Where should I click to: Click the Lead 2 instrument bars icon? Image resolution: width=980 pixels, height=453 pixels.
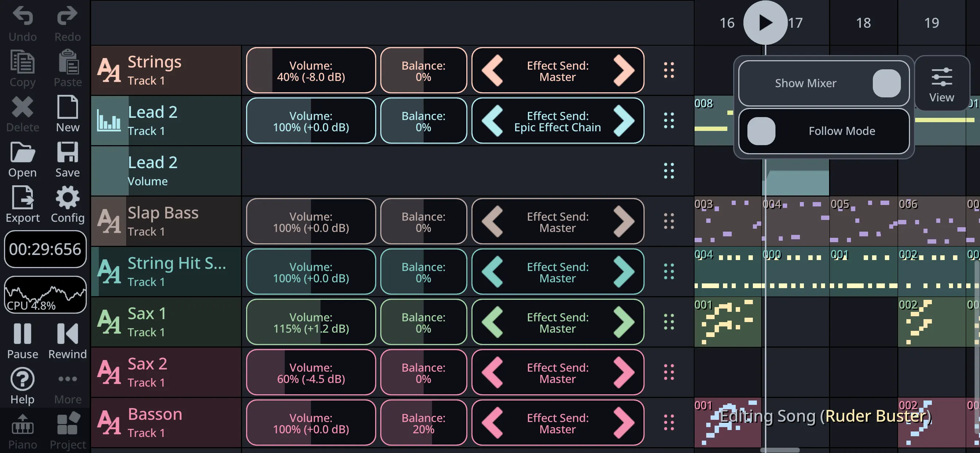pyautogui.click(x=109, y=120)
